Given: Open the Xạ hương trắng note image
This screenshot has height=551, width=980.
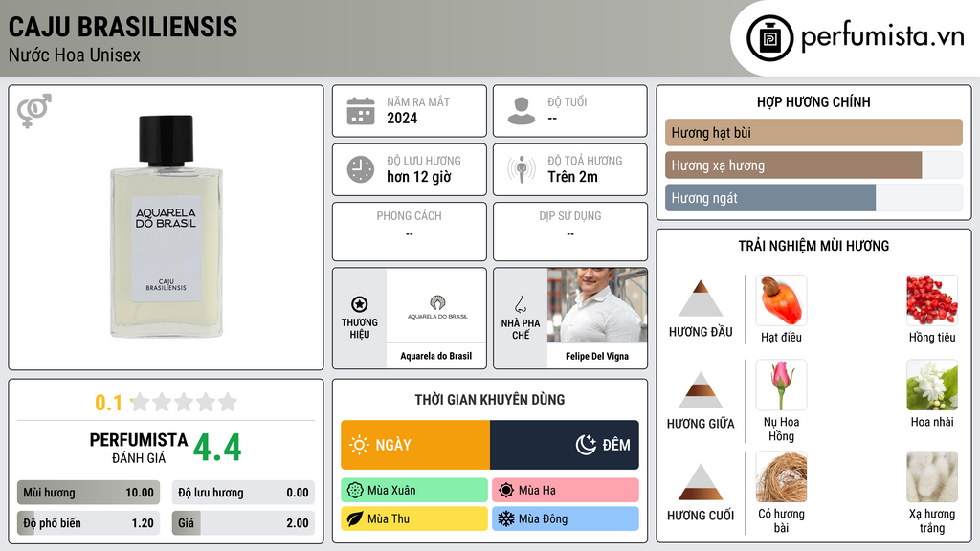Looking at the screenshot, I should (932, 476).
